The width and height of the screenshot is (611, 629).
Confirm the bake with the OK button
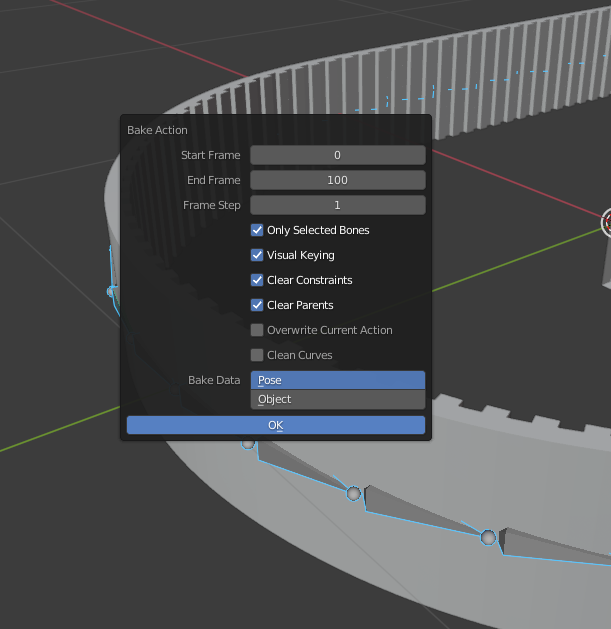(x=276, y=425)
